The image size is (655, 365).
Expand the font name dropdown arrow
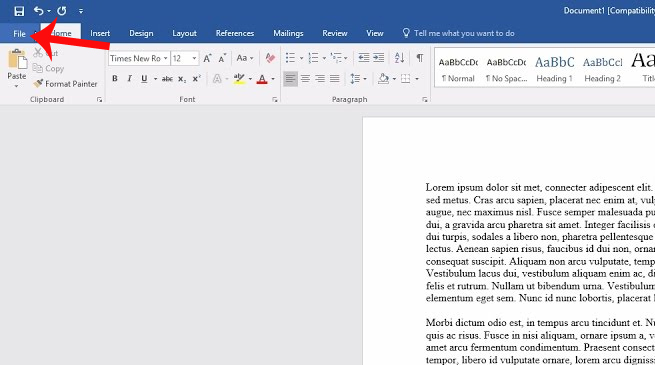[x=166, y=58]
